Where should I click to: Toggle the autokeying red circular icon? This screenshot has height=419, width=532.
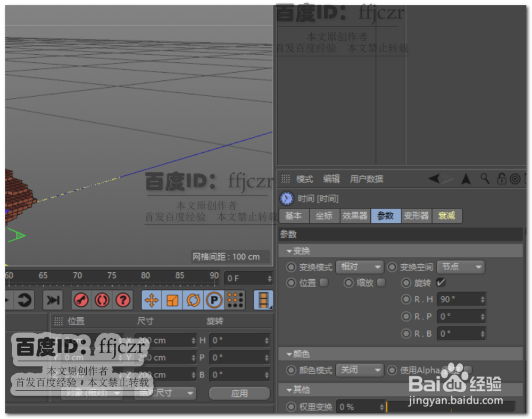[102, 300]
